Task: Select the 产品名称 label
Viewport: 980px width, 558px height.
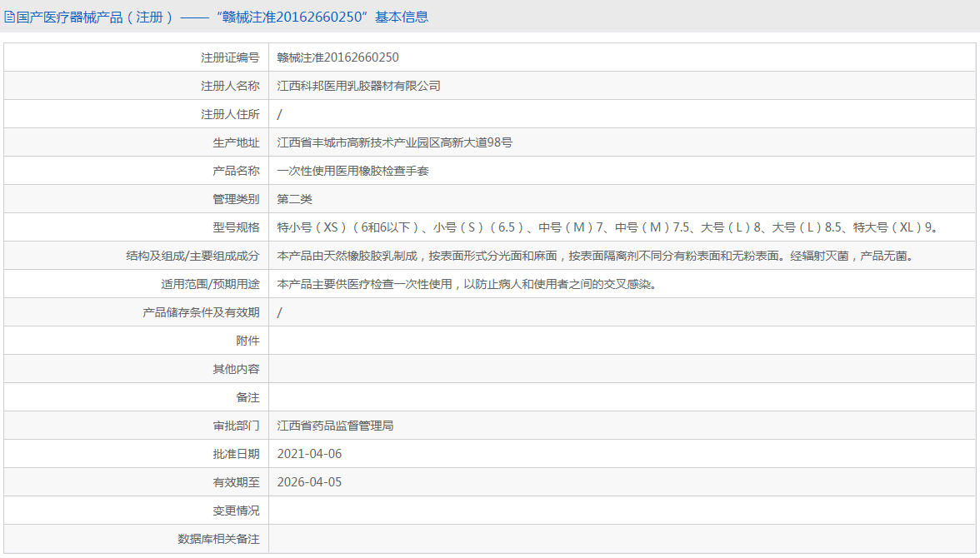Action: coord(236,171)
